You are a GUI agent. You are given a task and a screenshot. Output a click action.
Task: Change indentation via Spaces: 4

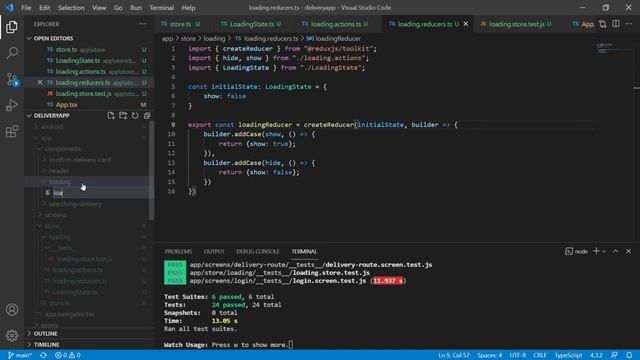[489, 355]
